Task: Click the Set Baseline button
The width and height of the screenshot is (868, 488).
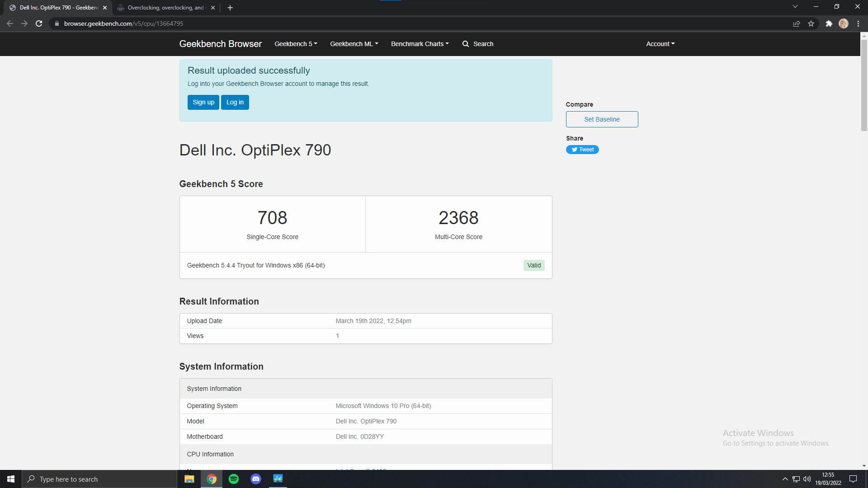Action: 602,119
